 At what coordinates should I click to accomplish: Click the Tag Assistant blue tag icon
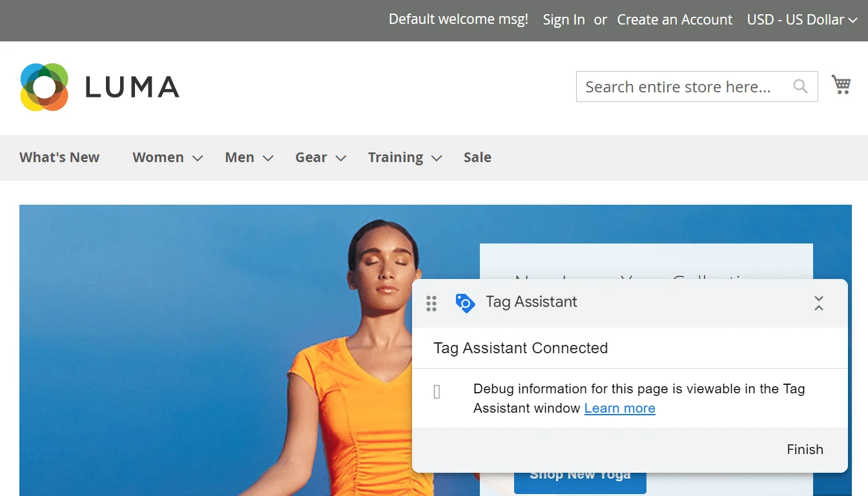(x=465, y=302)
